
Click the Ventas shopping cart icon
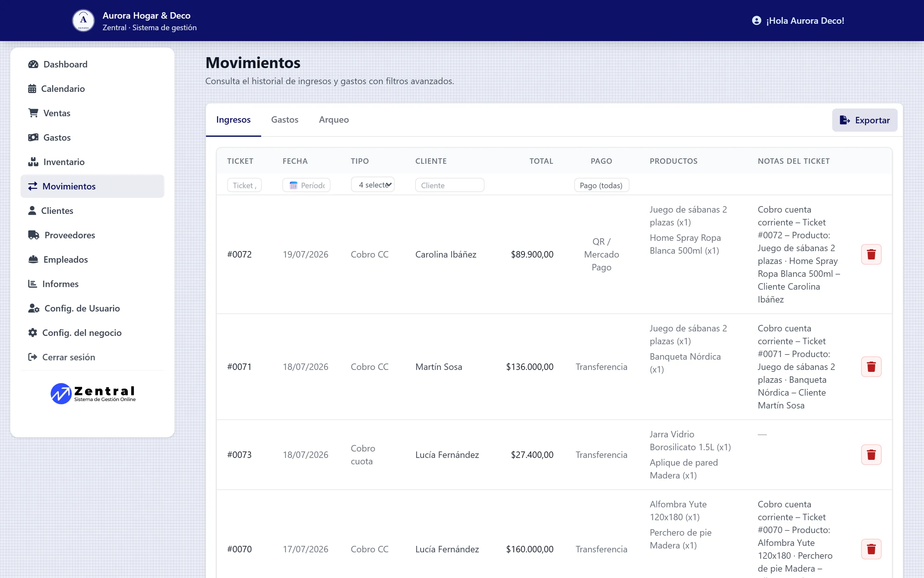(33, 113)
